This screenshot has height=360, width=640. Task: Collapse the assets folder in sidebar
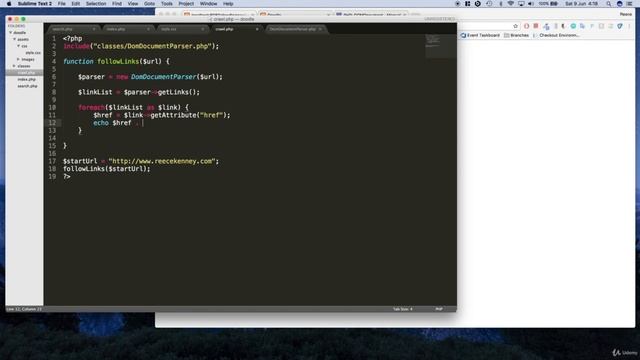[15, 40]
